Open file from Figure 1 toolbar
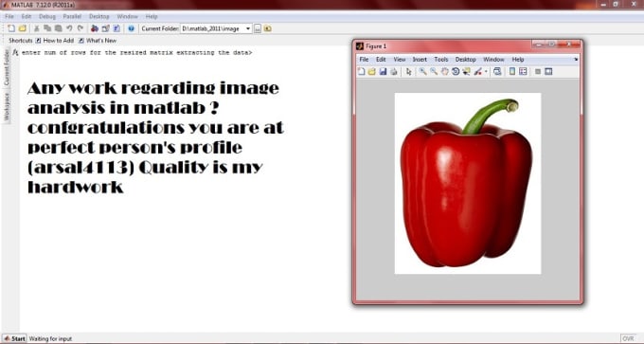The width and height of the screenshot is (644, 344). 371,71
